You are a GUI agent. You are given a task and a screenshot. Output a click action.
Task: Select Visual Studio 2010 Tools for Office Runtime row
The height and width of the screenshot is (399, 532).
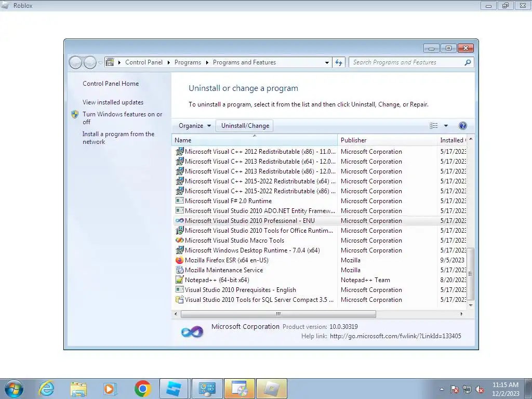[320, 230]
